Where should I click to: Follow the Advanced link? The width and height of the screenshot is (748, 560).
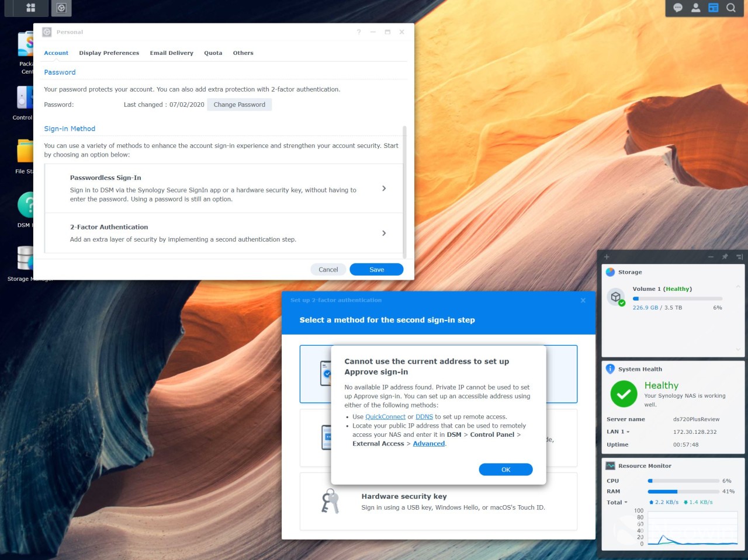tap(429, 444)
